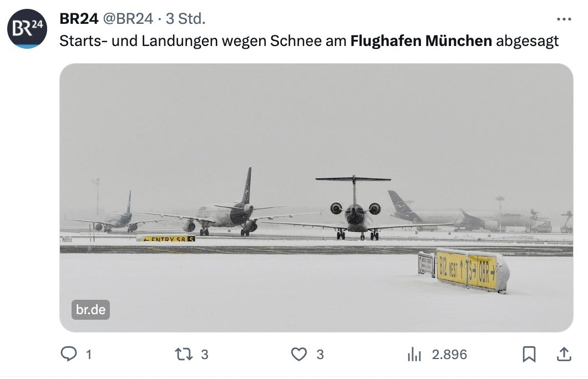Reply using the speech bubble icon
This screenshot has width=588, height=379.
(x=68, y=354)
